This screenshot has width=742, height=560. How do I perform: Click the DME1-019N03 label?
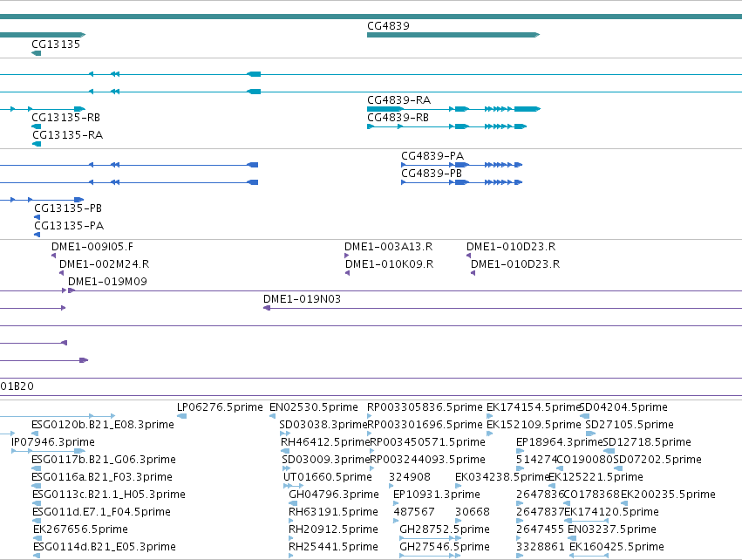[302, 300]
